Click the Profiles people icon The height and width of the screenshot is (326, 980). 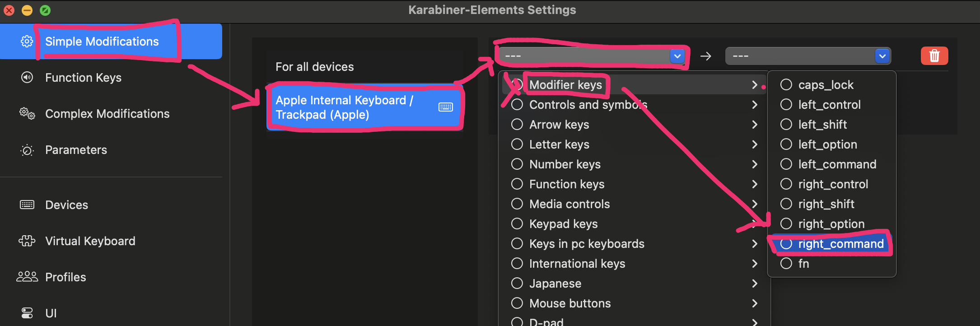[x=27, y=277]
